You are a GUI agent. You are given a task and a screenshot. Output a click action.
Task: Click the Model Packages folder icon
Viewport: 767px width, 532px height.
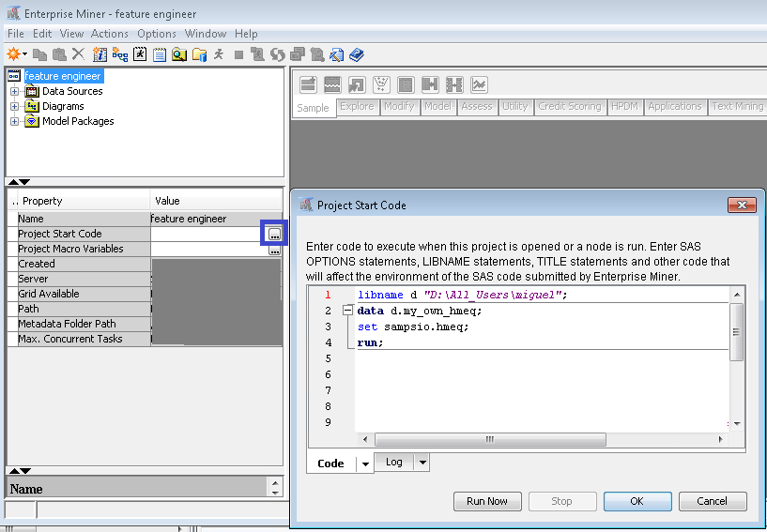pyautogui.click(x=32, y=121)
